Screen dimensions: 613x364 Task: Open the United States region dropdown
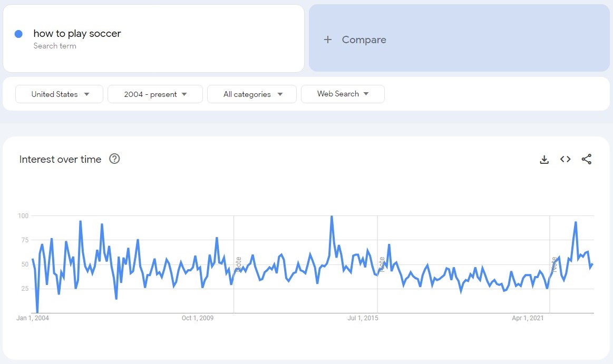59,94
